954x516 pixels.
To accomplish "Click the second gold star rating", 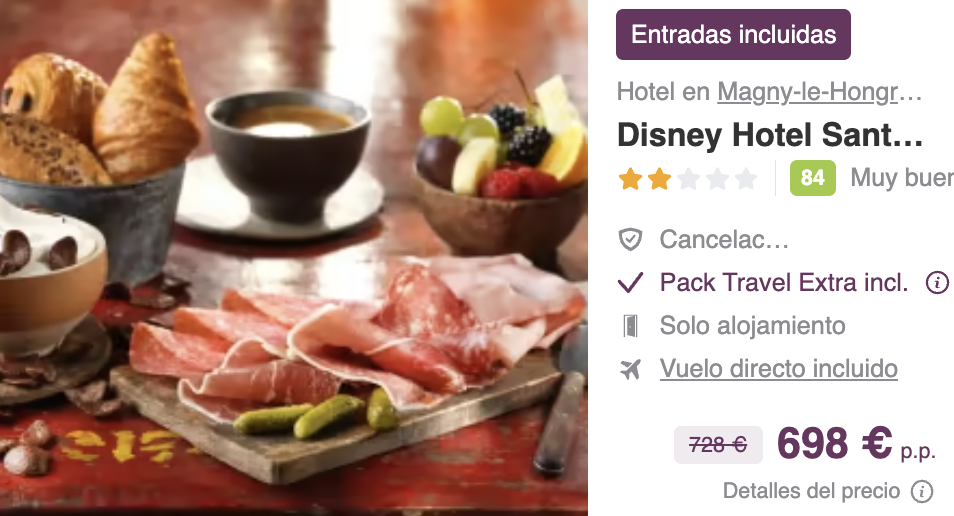I will 660,179.
